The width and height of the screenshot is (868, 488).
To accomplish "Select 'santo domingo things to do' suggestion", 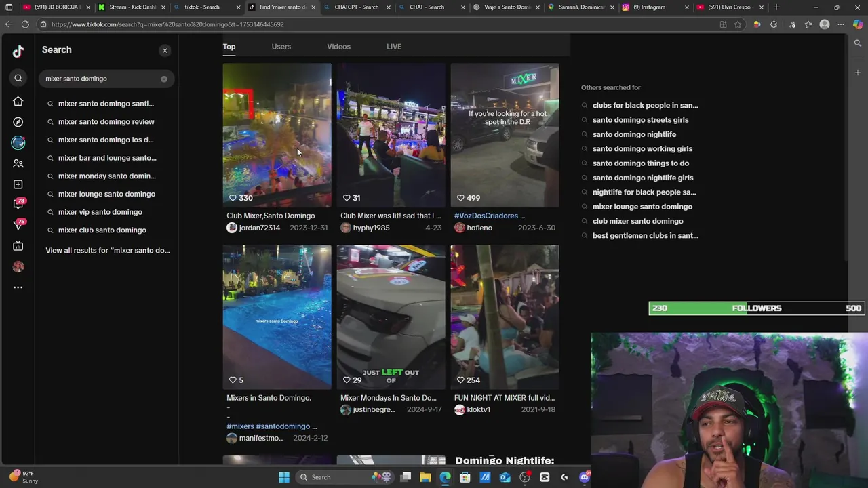I will pos(641,163).
